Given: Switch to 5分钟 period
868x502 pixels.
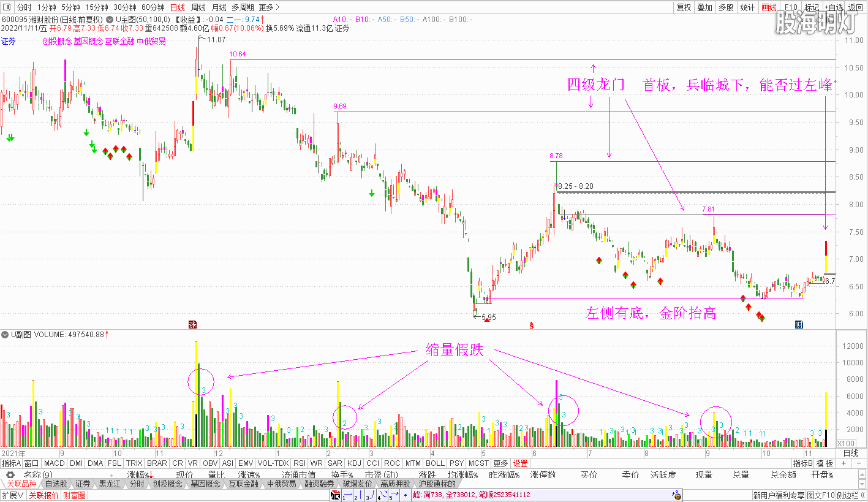Looking at the screenshot, I should pos(71,7).
